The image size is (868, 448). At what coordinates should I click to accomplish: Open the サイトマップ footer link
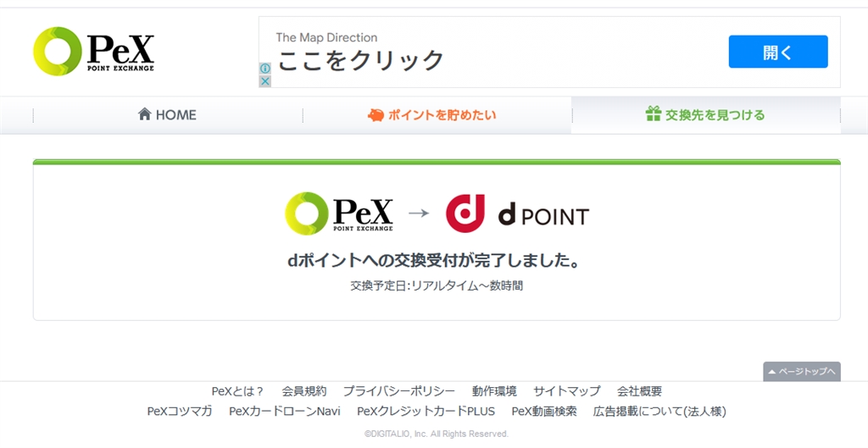[x=567, y=391]
